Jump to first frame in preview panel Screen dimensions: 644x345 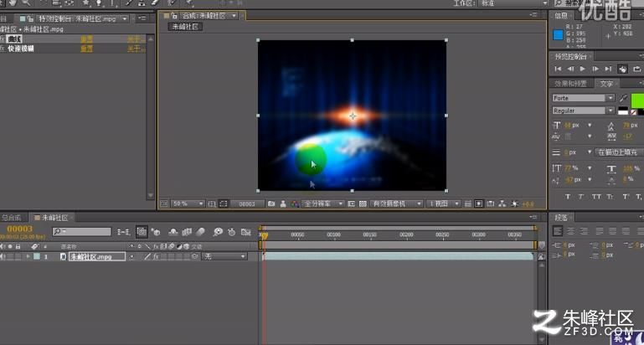pyautogui.click(x=558, y=69)
